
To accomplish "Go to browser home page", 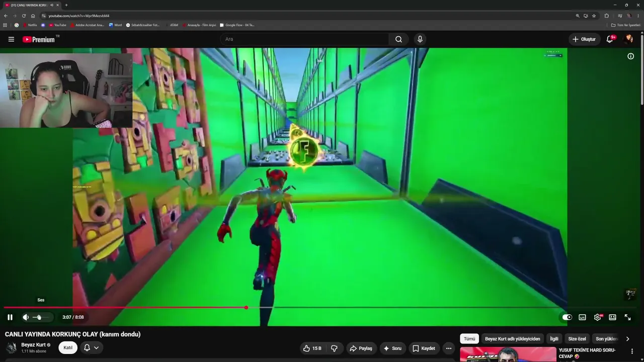I will click(x=33, y=16).
